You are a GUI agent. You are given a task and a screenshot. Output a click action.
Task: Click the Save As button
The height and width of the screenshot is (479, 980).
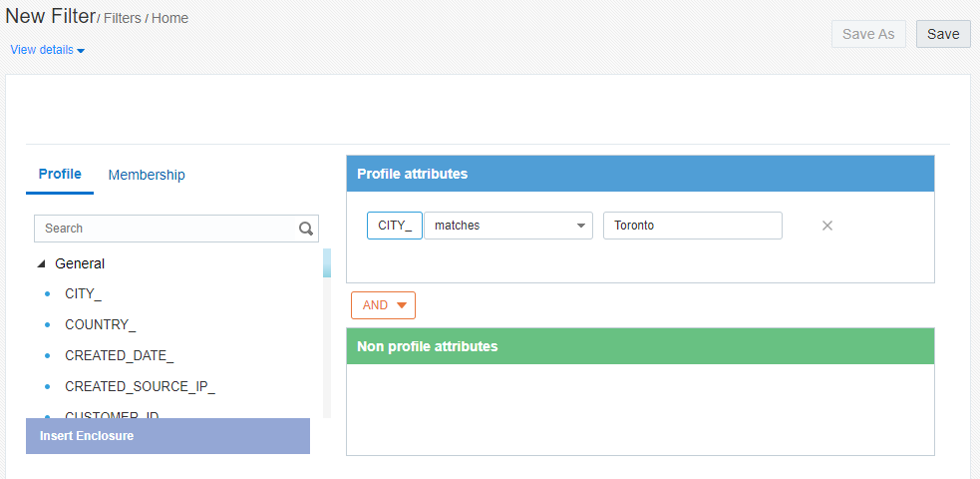click(867, 34)
